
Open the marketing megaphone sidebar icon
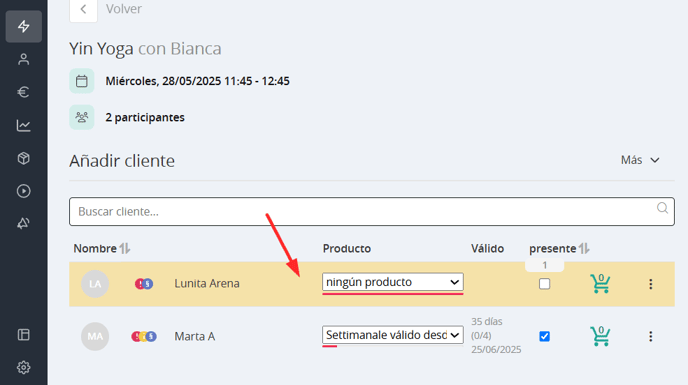pos(24,223)
